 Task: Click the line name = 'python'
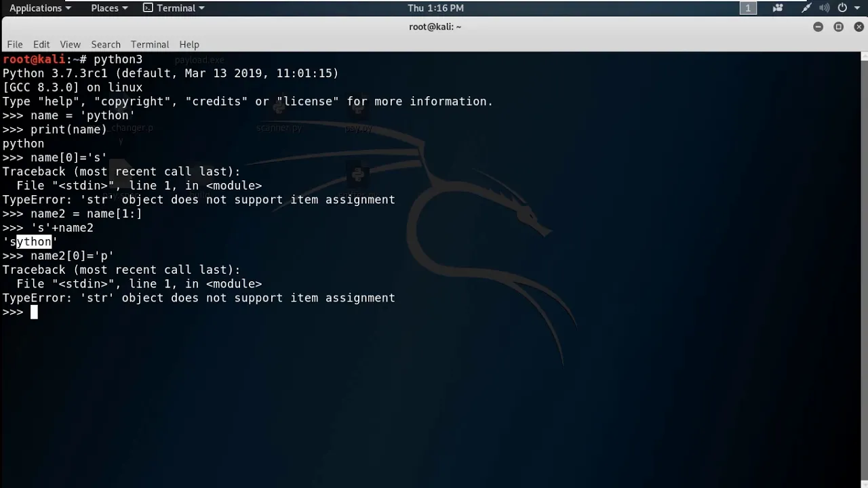68,115
